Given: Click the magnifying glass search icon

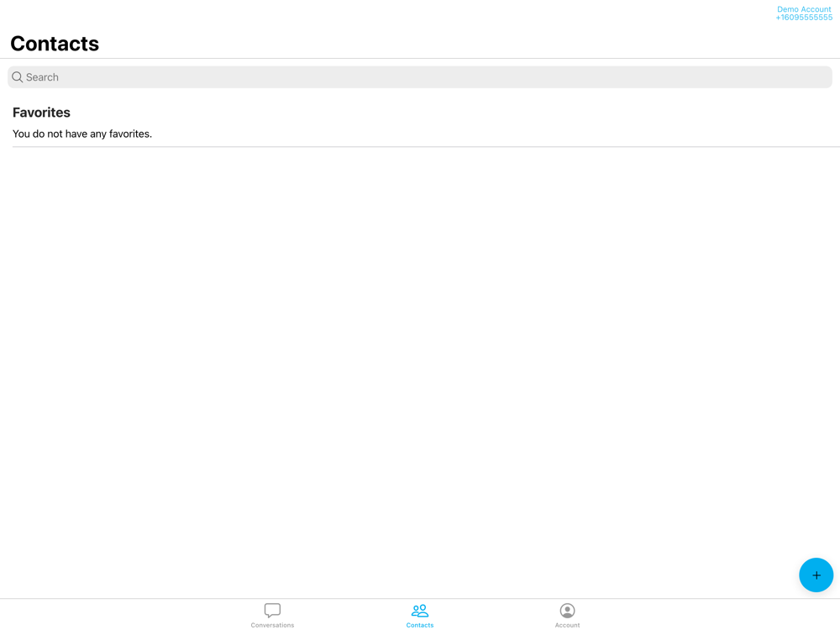Looking at the screenshot, I should pos(17,77).
